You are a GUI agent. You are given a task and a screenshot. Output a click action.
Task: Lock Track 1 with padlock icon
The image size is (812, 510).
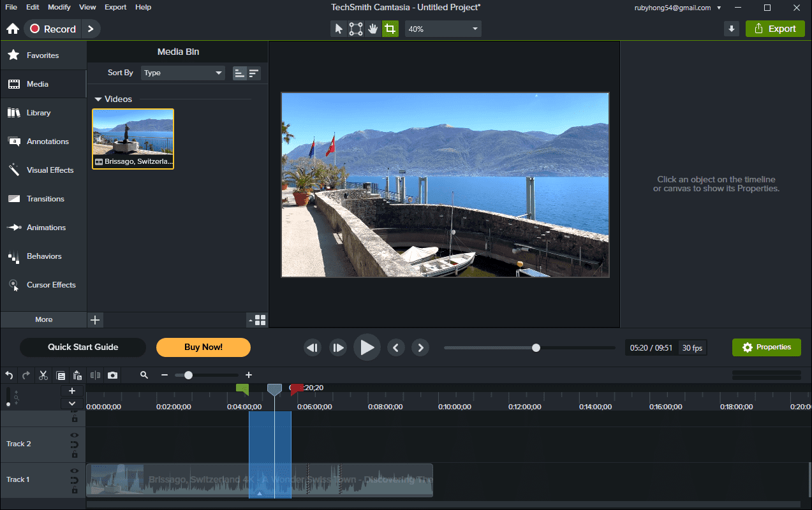74,490
